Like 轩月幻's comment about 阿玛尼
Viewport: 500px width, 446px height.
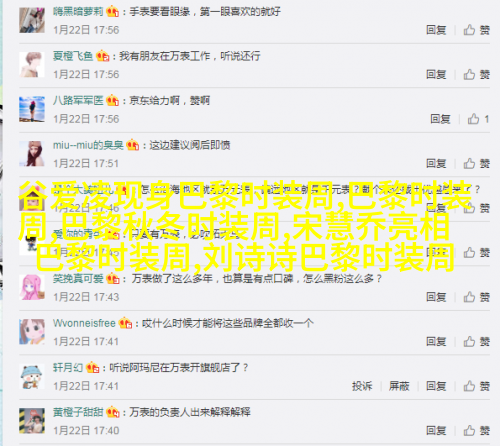(x=477, y=386)
